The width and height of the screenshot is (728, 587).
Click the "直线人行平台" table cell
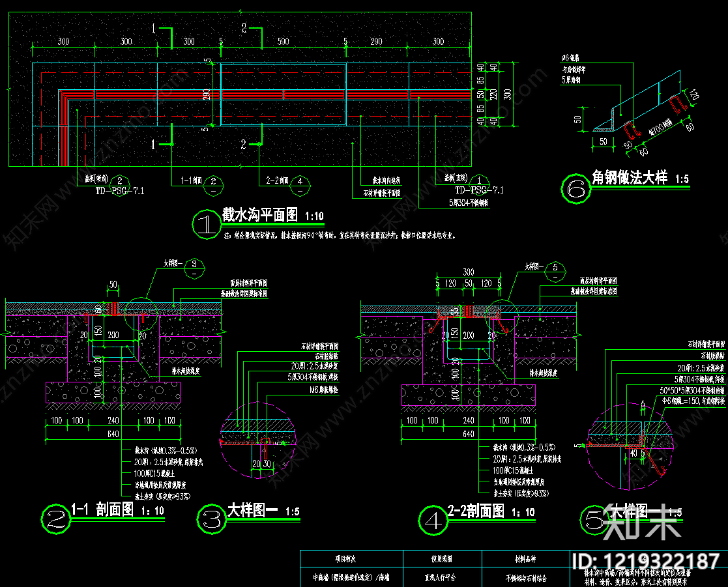point(440,578)
